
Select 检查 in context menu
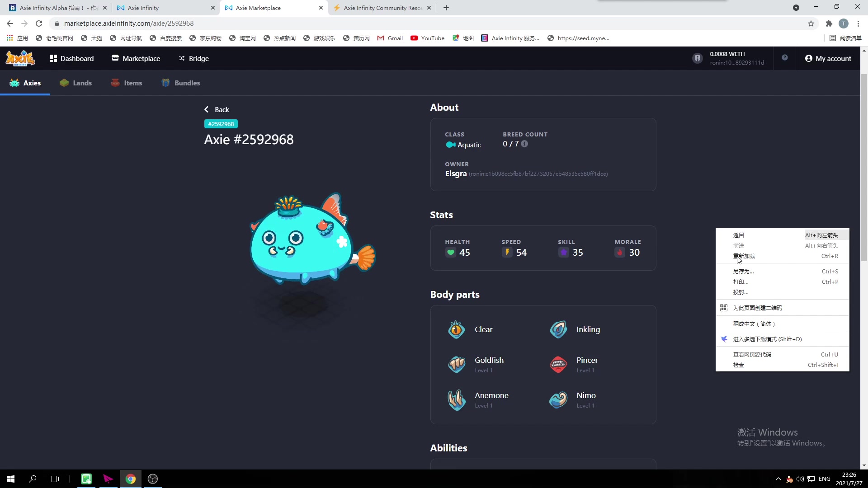[x=782, y=365]
